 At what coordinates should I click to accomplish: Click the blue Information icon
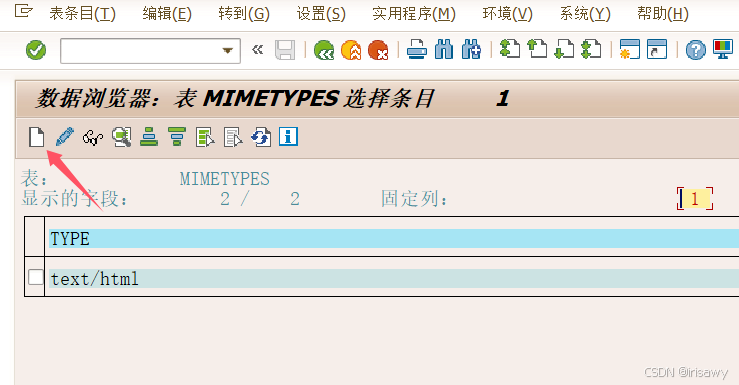tap(288, 137)
